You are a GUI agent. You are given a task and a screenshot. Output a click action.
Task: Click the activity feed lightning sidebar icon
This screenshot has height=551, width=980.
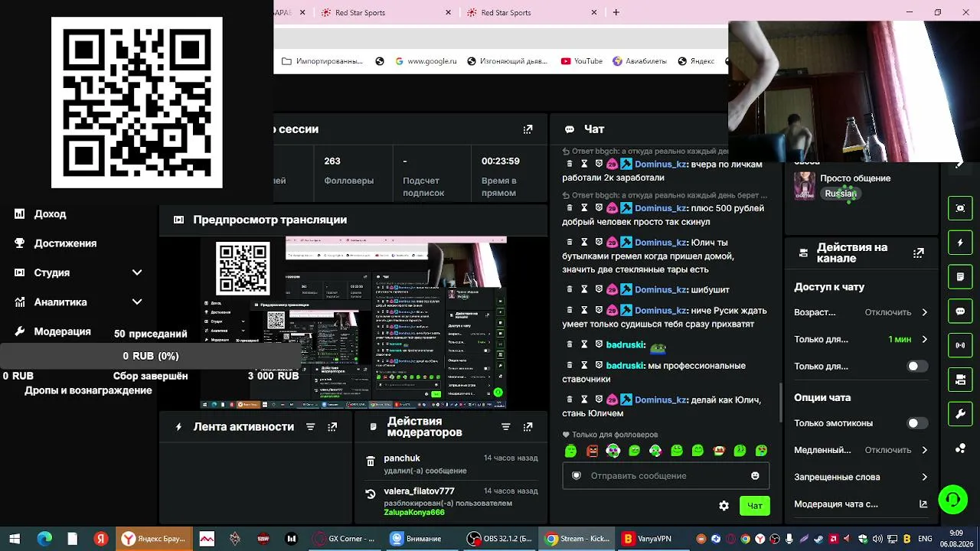click(x=960, y=243)
